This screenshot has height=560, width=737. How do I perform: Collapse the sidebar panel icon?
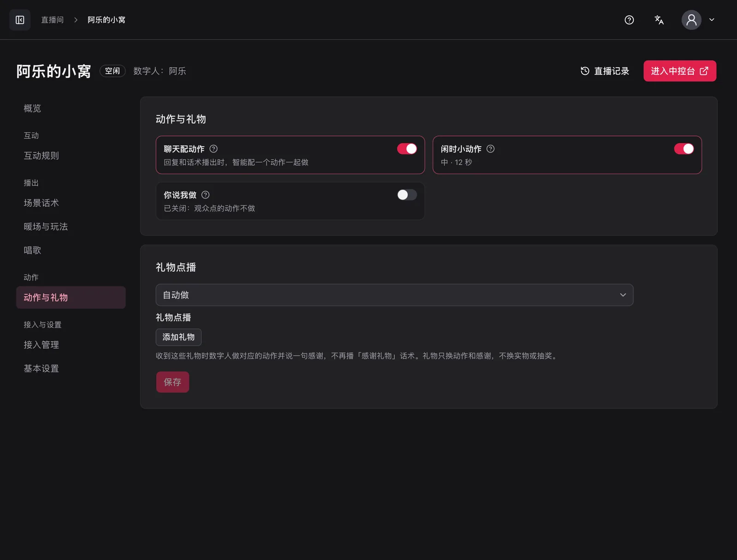pyautogui.click(x=20, y=20)
